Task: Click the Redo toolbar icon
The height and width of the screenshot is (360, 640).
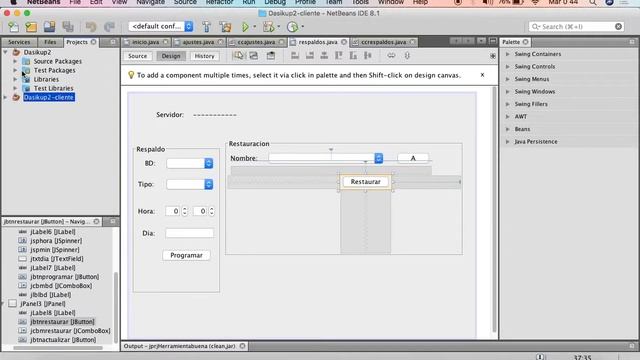Action: coord(109,27)
